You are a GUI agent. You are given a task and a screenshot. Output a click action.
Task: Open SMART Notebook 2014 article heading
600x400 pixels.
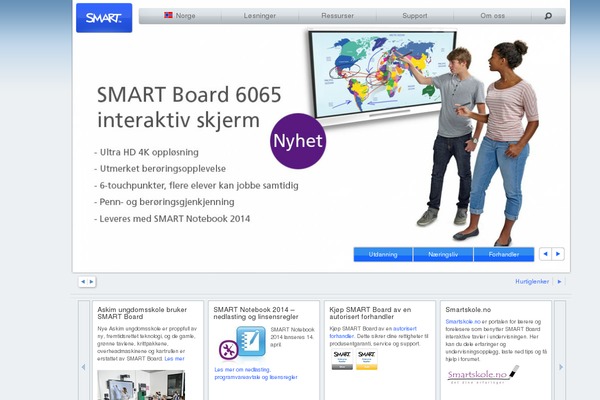tap(256, 313)
